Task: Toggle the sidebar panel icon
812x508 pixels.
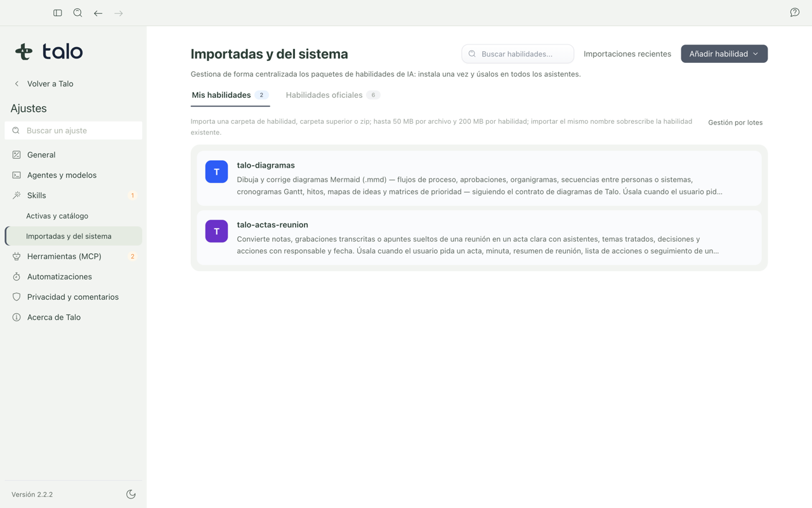Action: point(58,13)
